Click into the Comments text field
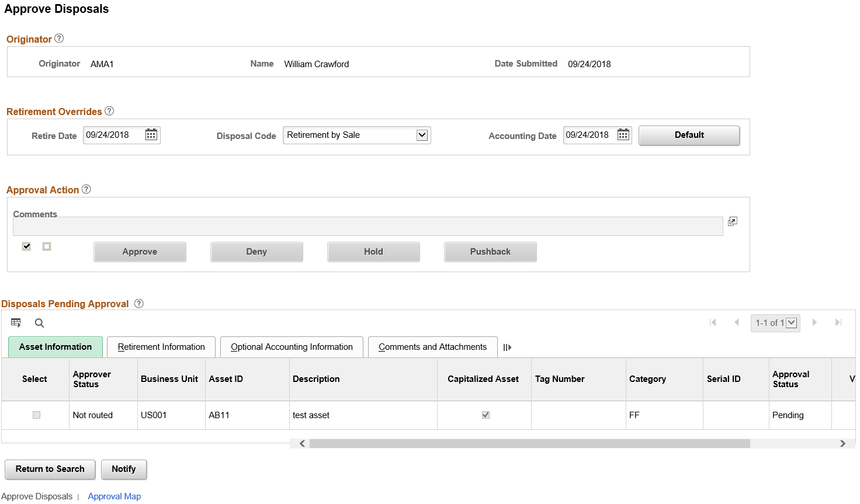The width and height of the screenshot is (860, 504). pyautogui.click(x=368, y=227)
